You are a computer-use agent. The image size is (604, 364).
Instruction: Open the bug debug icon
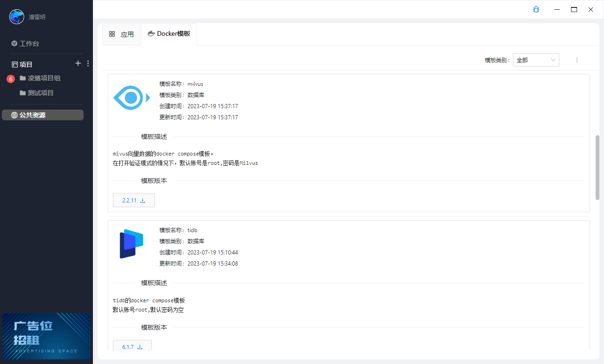tap(536, 9)
